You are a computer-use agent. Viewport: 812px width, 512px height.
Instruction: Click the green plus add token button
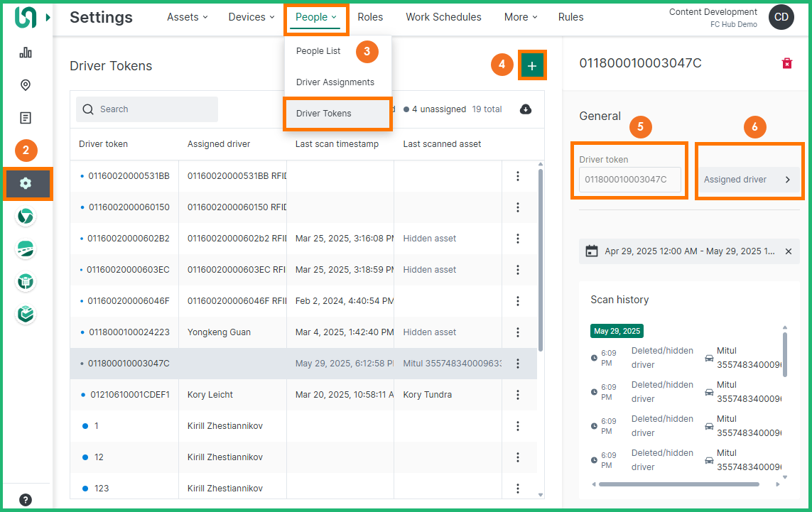click(x=532, y=66)
